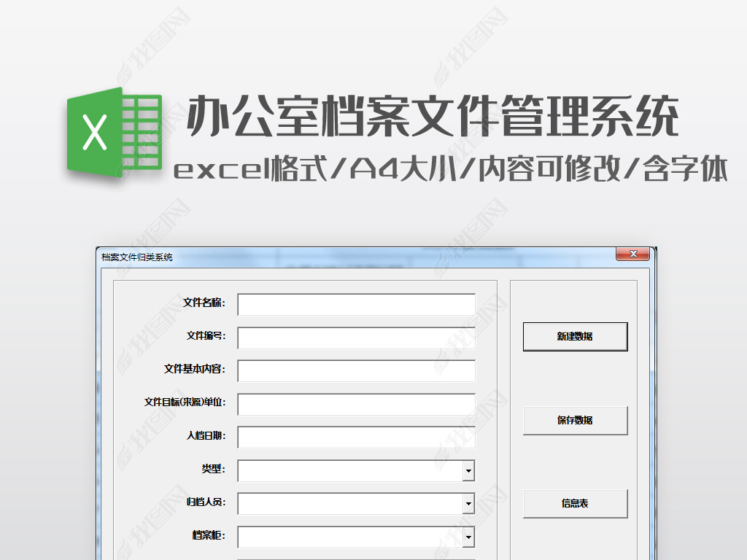Expand the 类型 dropdown arrow
Image resolution: width=747 pixels, height=560 pixels.
pos(469,471)
